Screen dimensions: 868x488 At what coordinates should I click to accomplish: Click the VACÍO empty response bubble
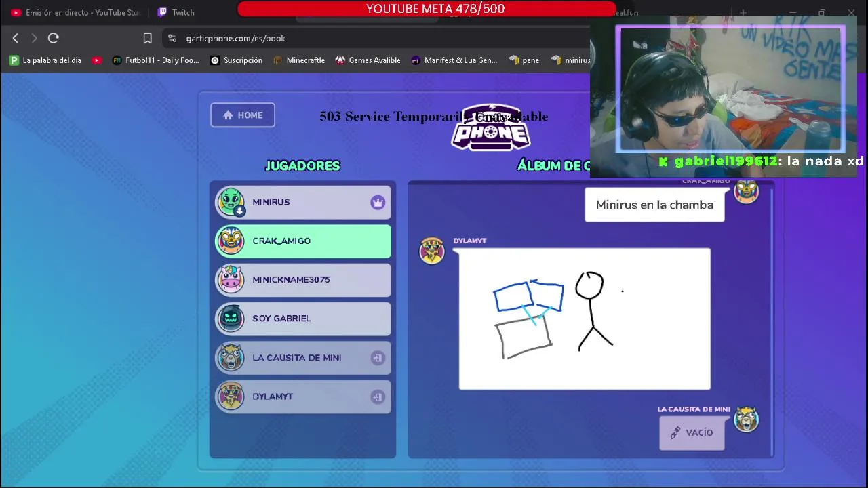pos(691,433)
